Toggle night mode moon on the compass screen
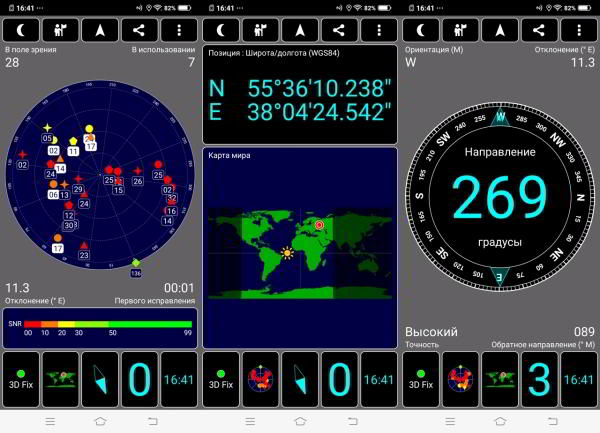The height and width of the screenshot is (433, 600). click(x=420, y=30)
